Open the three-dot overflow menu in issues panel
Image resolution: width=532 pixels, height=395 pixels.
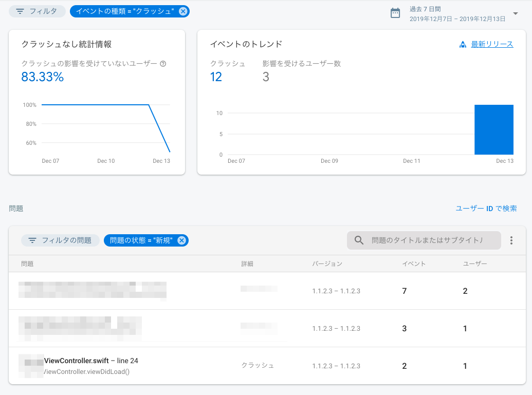click(511, 240)
